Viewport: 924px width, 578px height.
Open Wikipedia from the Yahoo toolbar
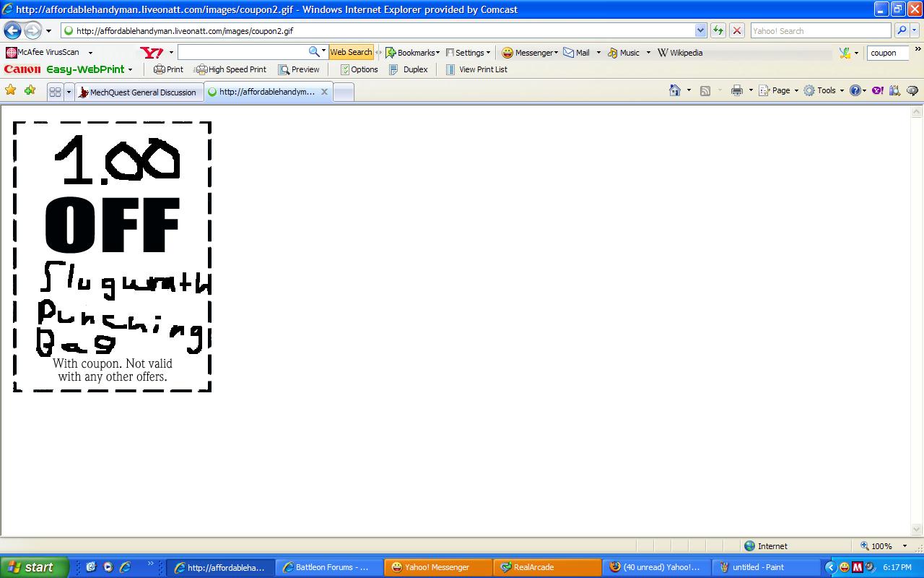click(x=680, y=53)
